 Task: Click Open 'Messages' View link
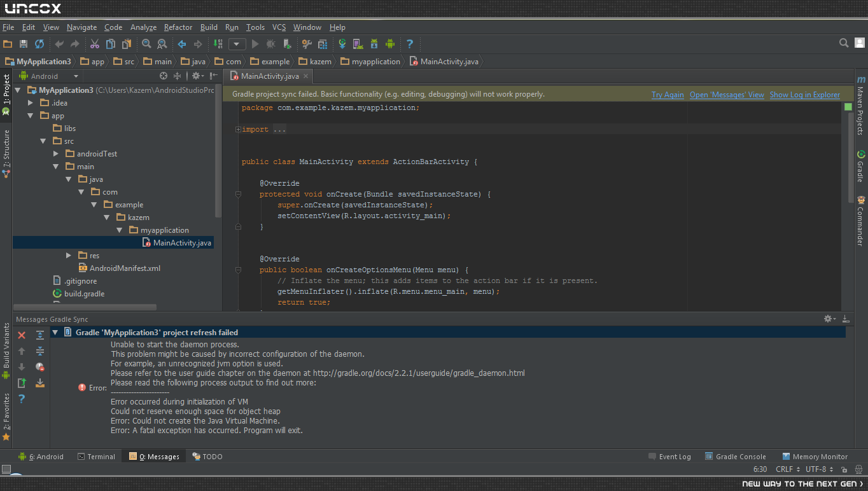(727, 95)
